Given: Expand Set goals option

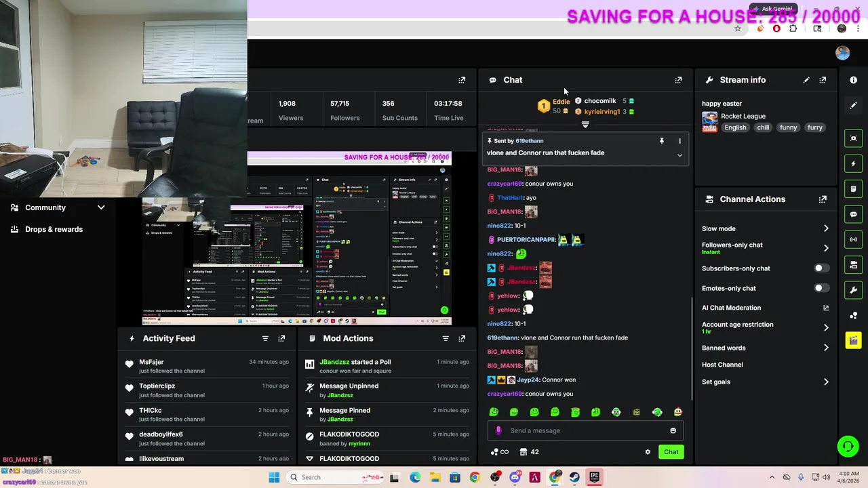Looking at the screenshot, I should pyautogui.click(x=826, y=382).
